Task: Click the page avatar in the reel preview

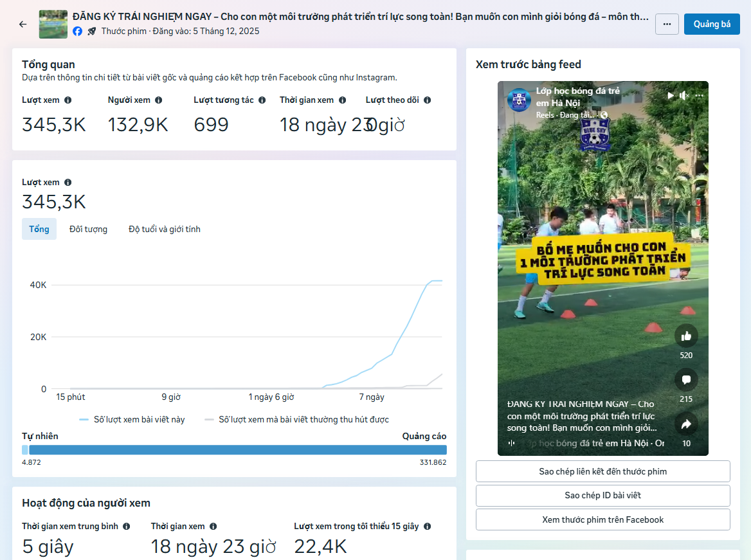Action: tap(519, 100)
